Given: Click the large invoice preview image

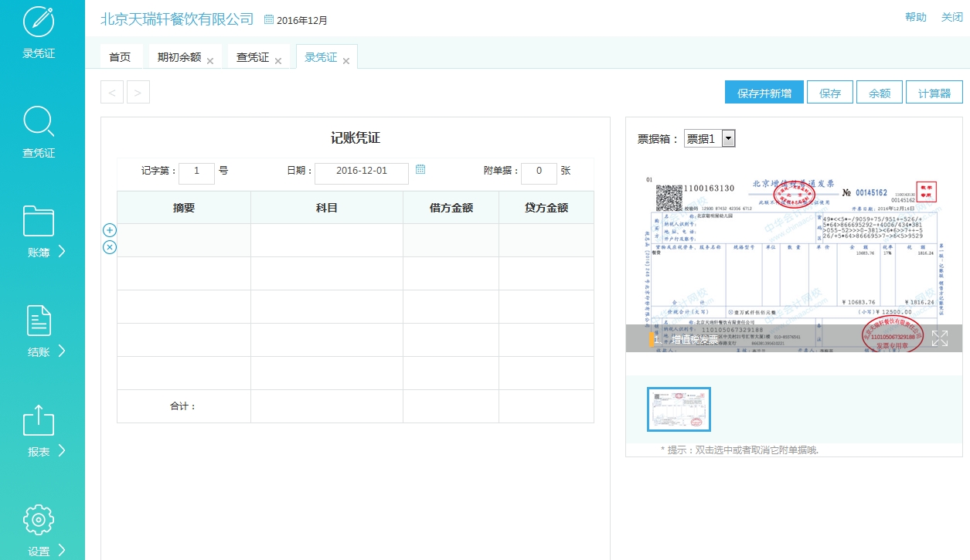Looking at the screenshot, I should coord(794,263).
